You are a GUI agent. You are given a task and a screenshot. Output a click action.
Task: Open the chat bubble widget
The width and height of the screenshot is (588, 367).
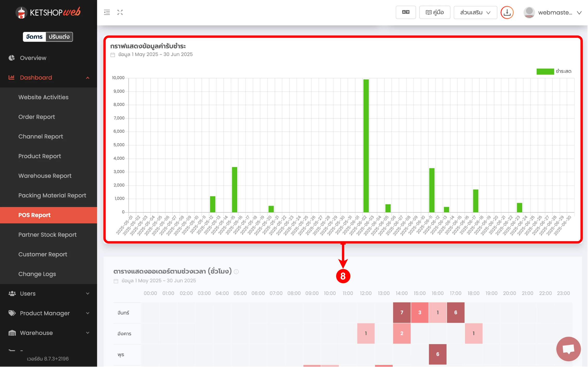(568, 349)
